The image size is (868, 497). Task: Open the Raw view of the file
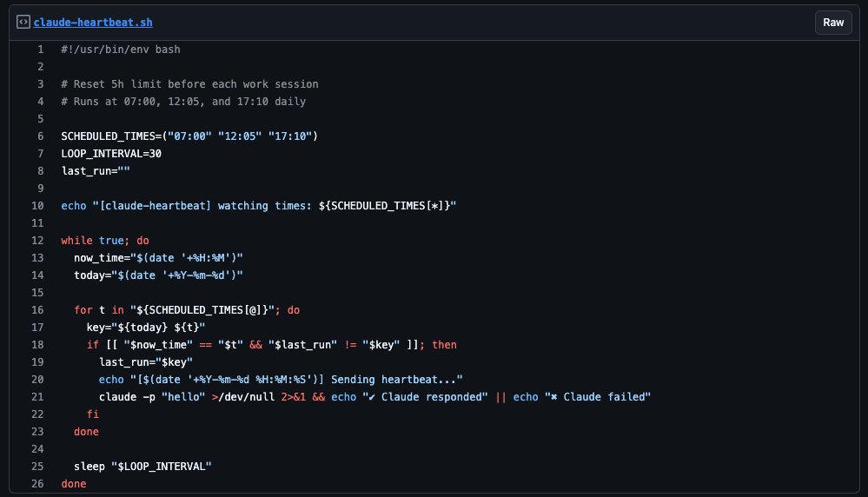(833, 22)
